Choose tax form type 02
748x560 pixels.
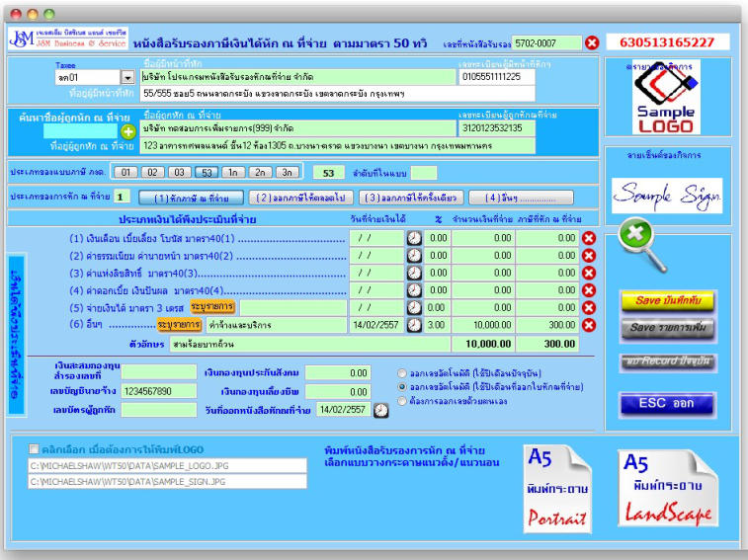point(152,172)
